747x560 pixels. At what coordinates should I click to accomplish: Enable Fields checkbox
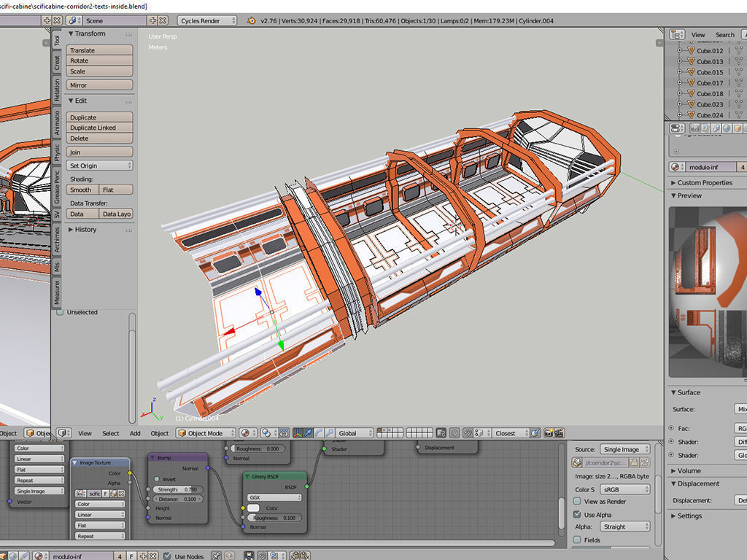tap(577, 540)
